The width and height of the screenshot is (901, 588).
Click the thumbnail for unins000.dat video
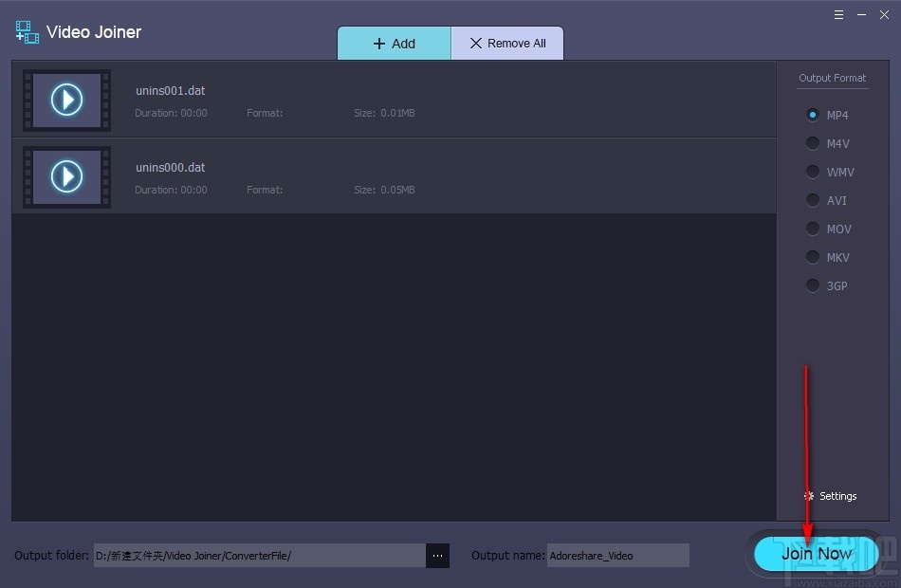65,176
